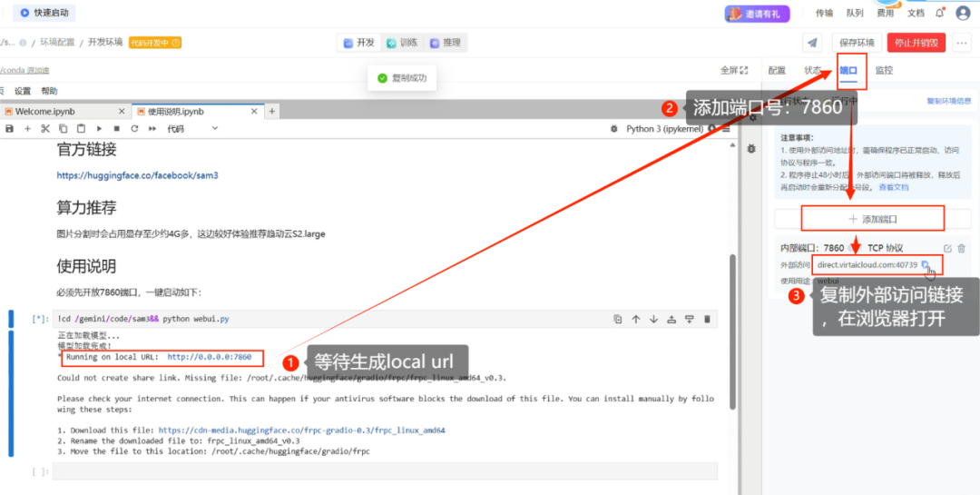Switch to the 状态 panel tab
This screenshot has height=495, width=980.
[812, 70]
